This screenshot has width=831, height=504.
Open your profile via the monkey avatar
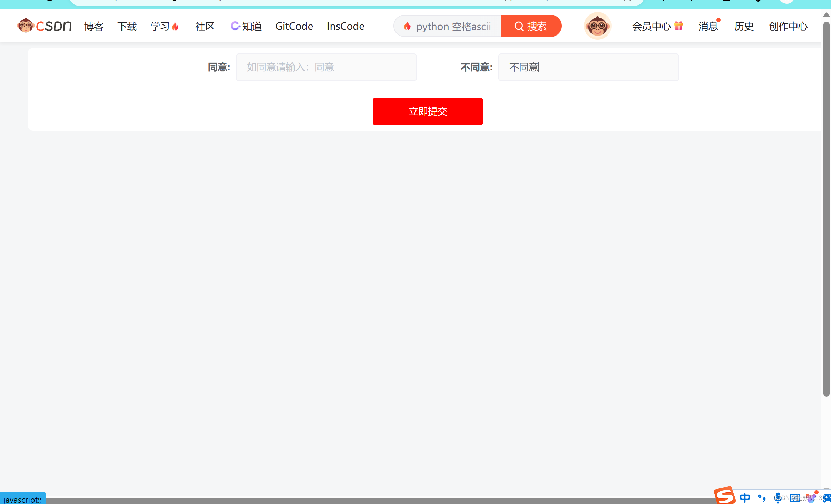tap(597, 26)
